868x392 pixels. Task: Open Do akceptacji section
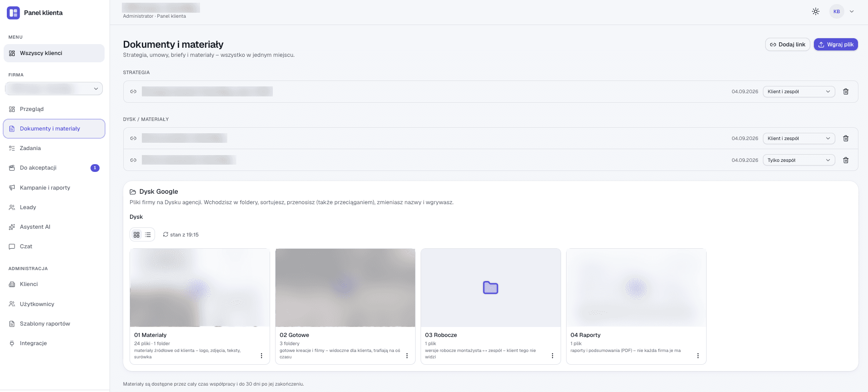[54, 168]
